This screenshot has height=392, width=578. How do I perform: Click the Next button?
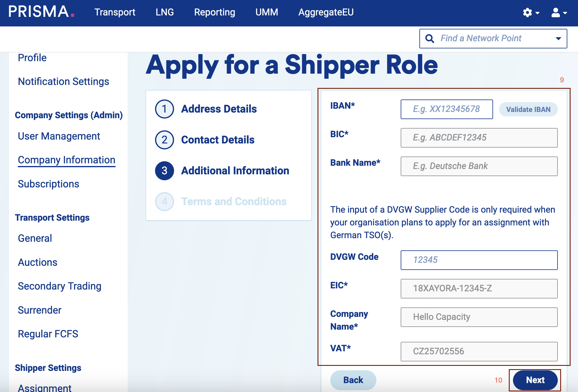(x=535, y=380)
